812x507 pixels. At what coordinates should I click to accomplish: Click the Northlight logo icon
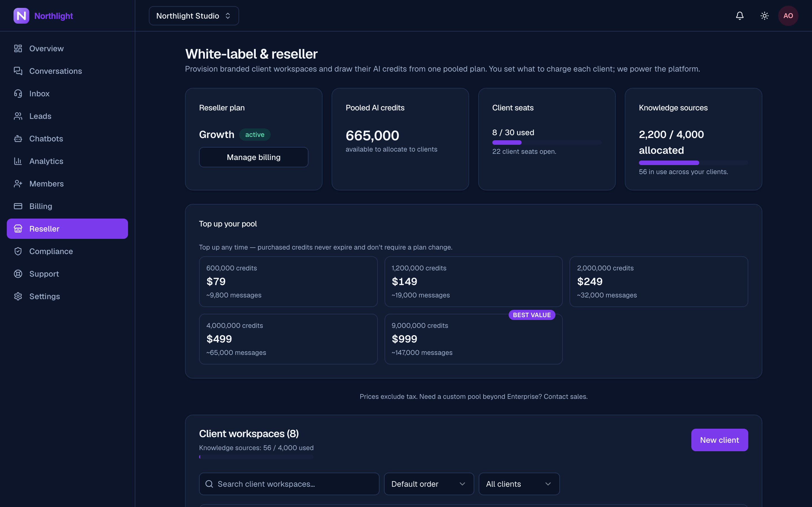point(21,16)
